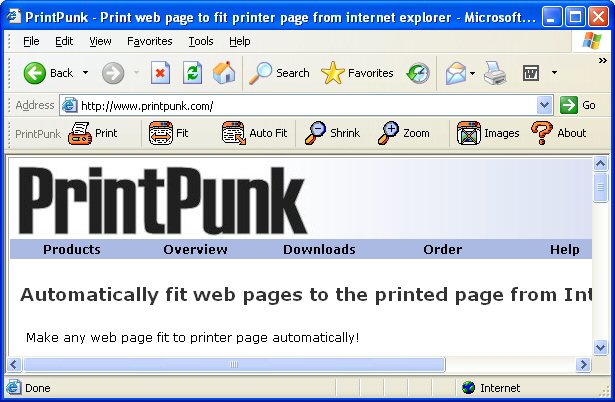
Task: Expand the Address bar URL dropdown
Action: click(x=544, y=105)
